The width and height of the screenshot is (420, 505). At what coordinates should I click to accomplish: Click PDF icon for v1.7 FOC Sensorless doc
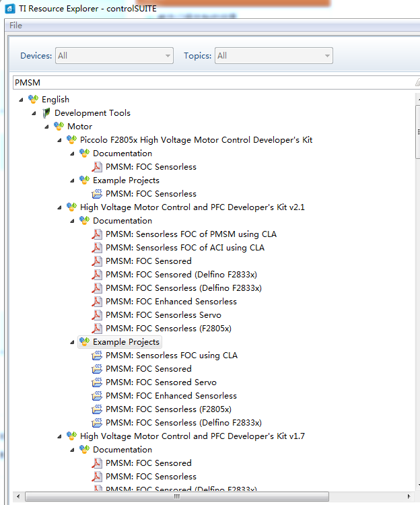(97, 477)
